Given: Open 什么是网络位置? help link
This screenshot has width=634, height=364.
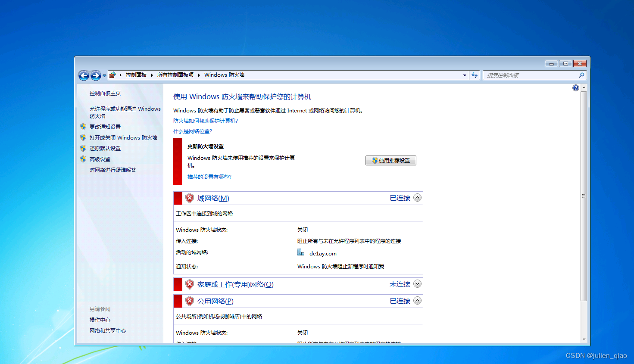Looking at the screenshot, I should coord(193,131).
